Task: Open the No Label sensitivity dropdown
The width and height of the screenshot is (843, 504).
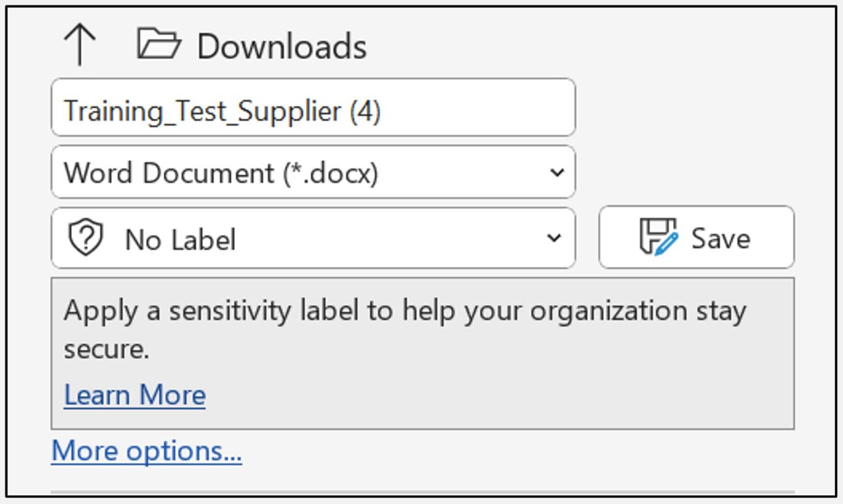Action: (313, 238)
